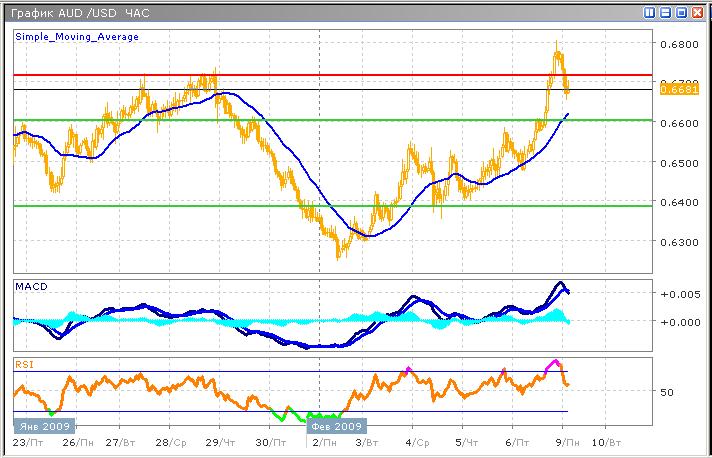The height and width of the screenshot is (458, 712).
Task: Select the red horizontal resistance line
Action: click(300, 75)
